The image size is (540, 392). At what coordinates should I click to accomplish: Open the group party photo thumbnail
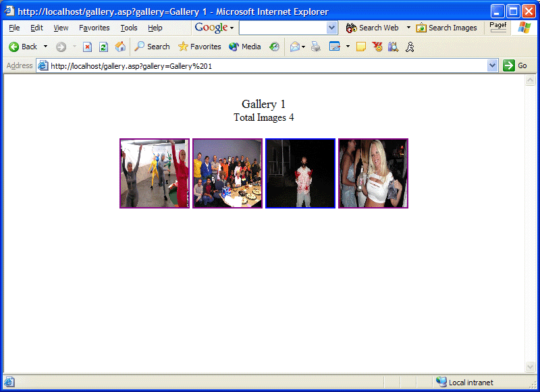click(227, 173)
